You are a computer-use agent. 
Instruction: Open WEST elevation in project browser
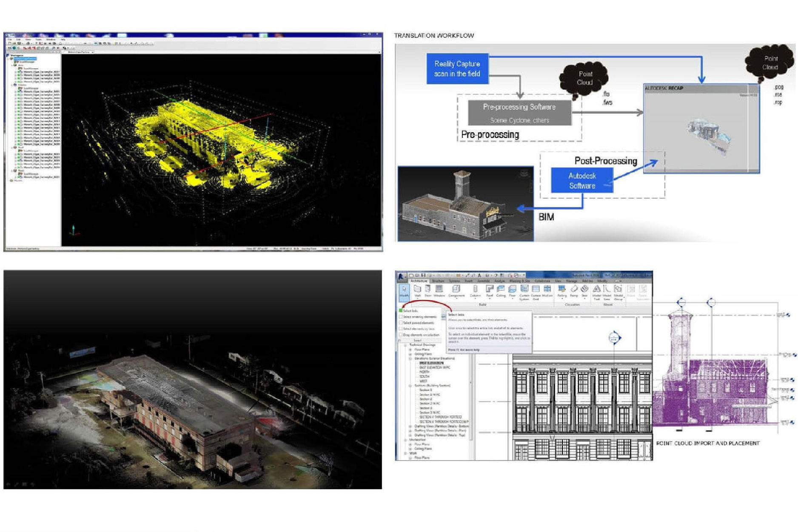coord(423,381)
